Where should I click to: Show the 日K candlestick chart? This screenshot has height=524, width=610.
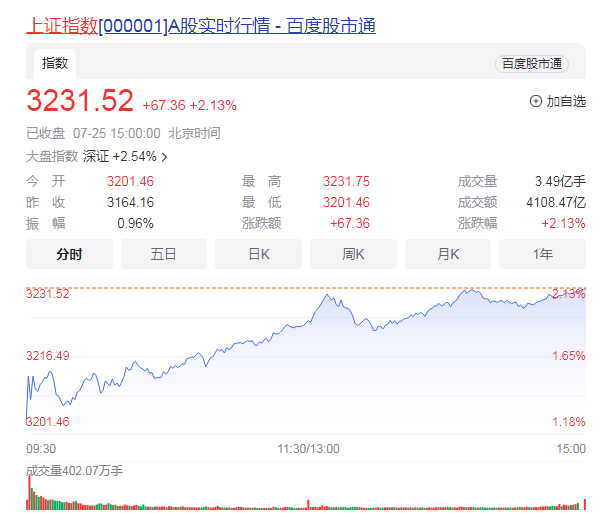(258, 254)
